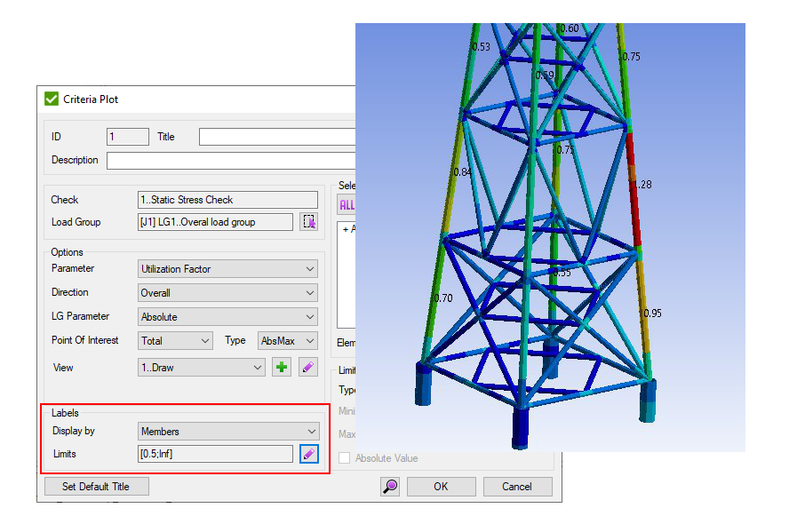
Task: Click the 0.59 label on tower
Action: pos(545,75)
